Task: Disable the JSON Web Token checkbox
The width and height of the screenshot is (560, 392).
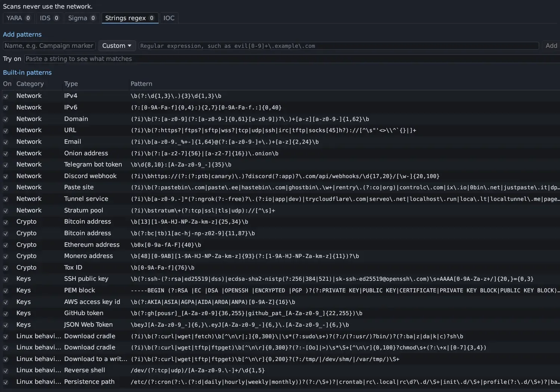Action: click(x=6, y=325)
